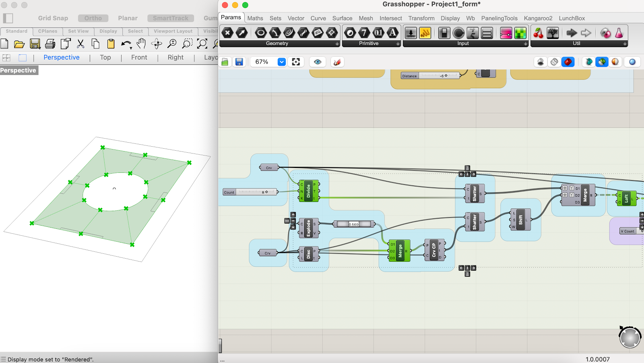Select the Vector parameter arrow icon

(x=242, y=33)
